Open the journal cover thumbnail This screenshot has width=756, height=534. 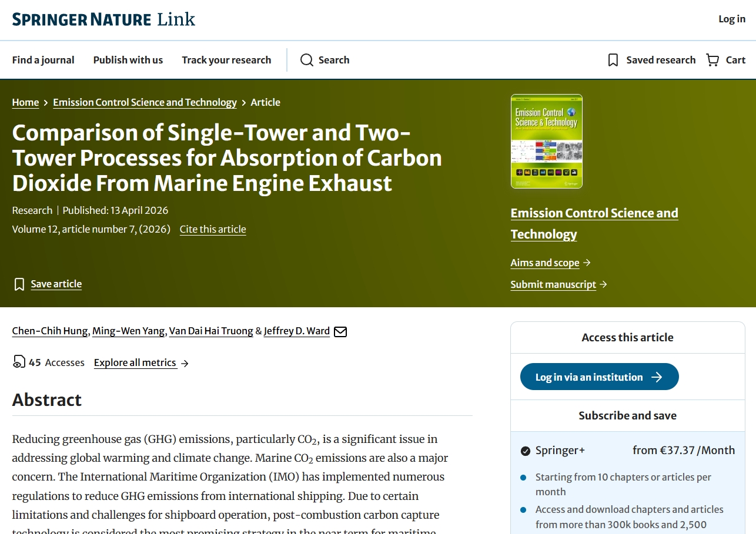click(546, 141)
